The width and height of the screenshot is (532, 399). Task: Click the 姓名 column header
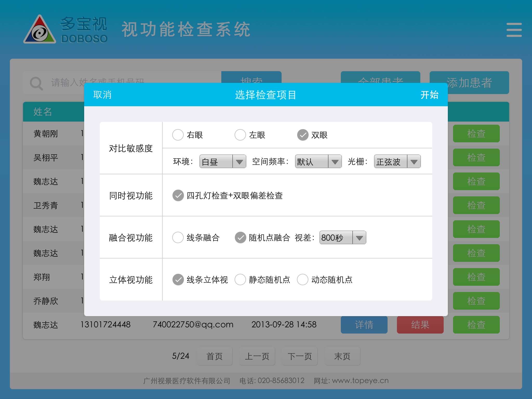point(43,112)
